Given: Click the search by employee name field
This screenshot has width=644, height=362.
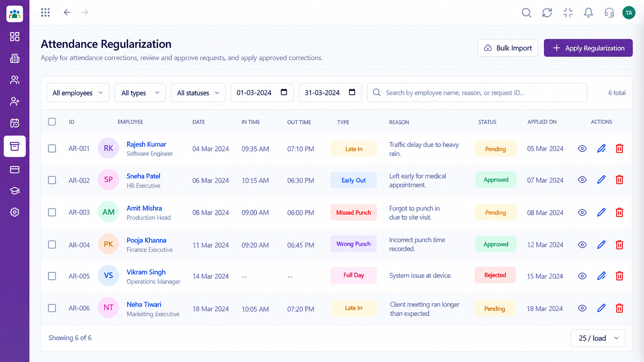Looking at the screenshot, I should 477,93.
